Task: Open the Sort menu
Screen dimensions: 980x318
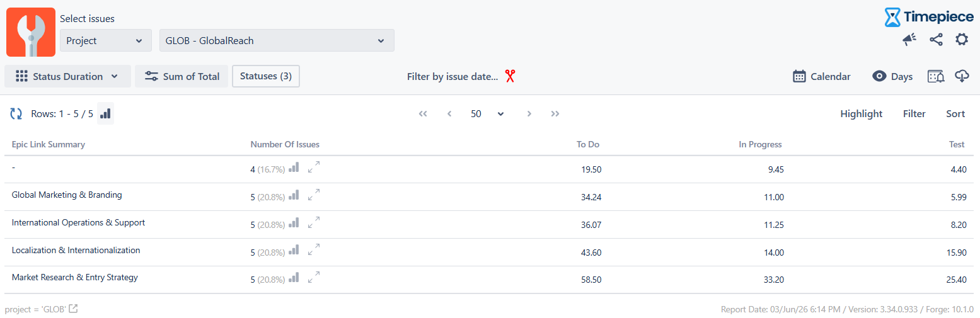Action: point(955,114)
